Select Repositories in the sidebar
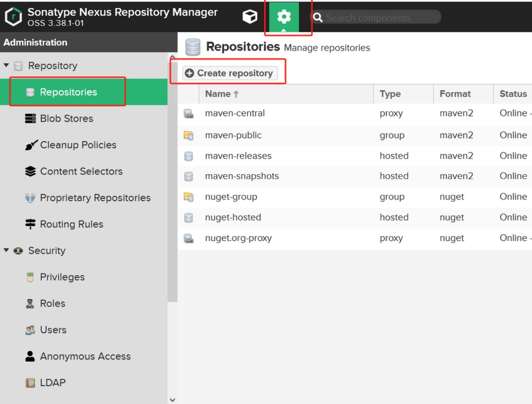This screenshot has height=404, width=532. click(x=84, y=92)
